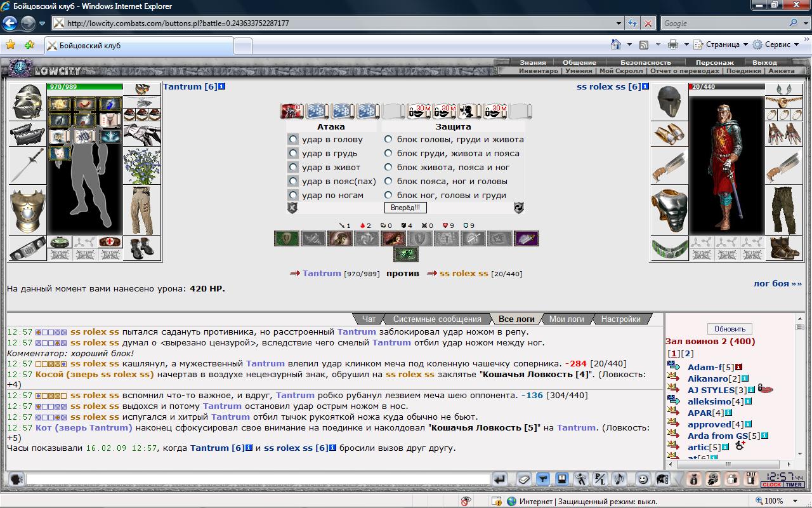812x508 pixels.
Task: Select attack 'удар в грудь'
Action: coord(293,153)
